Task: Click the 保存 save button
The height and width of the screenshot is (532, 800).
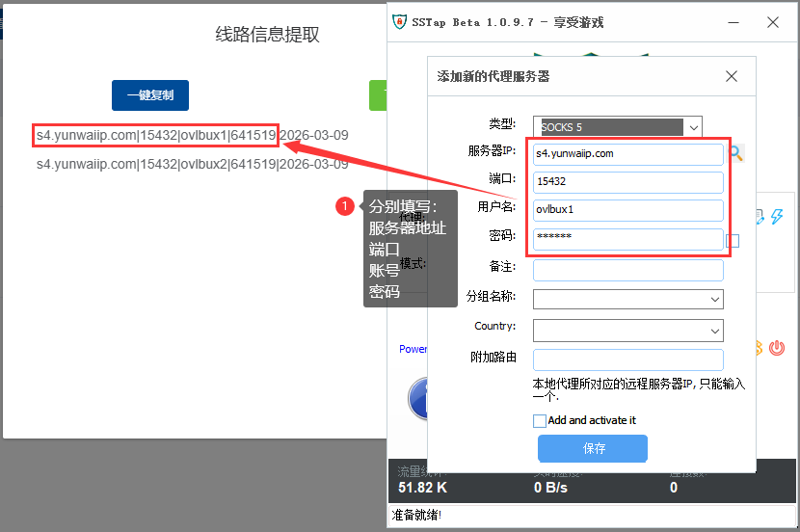Action: tap(593, 449)
